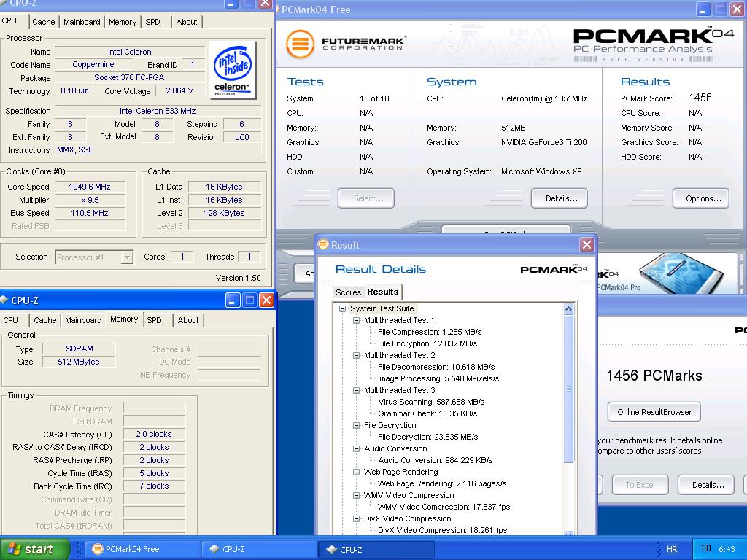Switch to PCMark04 Free taskbar item

pos(142,549)
